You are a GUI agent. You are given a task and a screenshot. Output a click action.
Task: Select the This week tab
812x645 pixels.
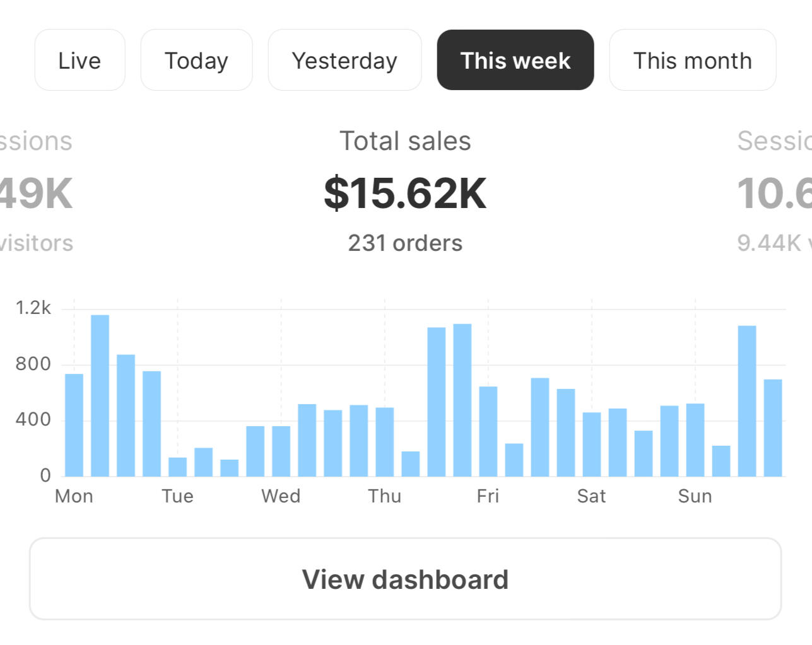[515, 61]
